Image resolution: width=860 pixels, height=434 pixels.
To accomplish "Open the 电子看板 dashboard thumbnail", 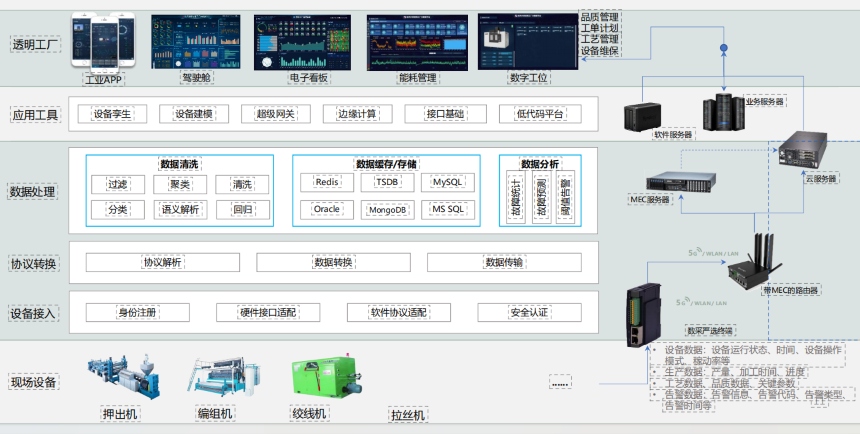I will [x=301, y=42].
